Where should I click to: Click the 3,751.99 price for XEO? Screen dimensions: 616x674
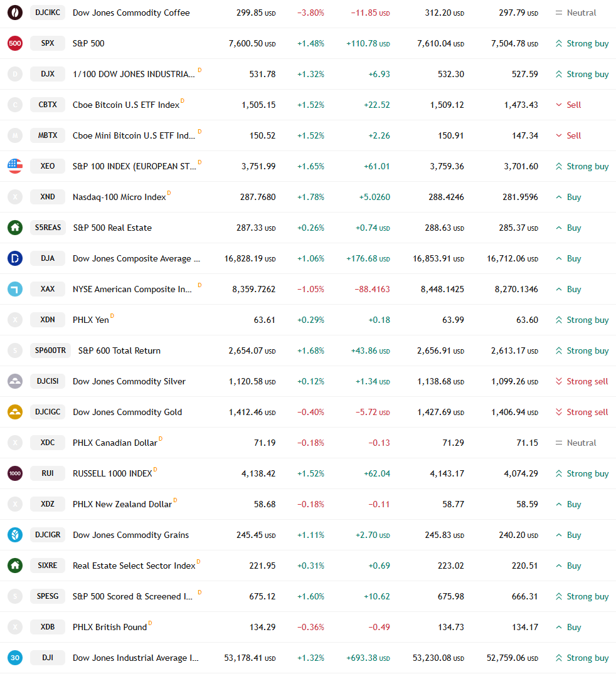(258, 166)
